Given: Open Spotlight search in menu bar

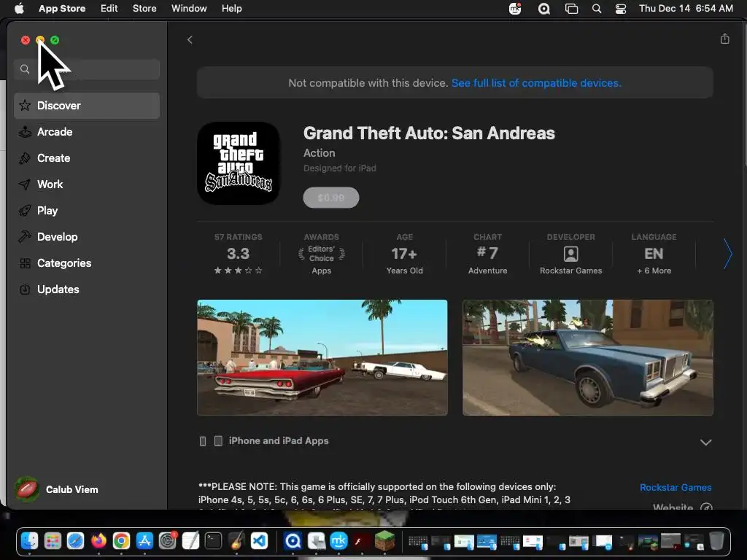Looking at the screenshot, I should coord(597,9).
